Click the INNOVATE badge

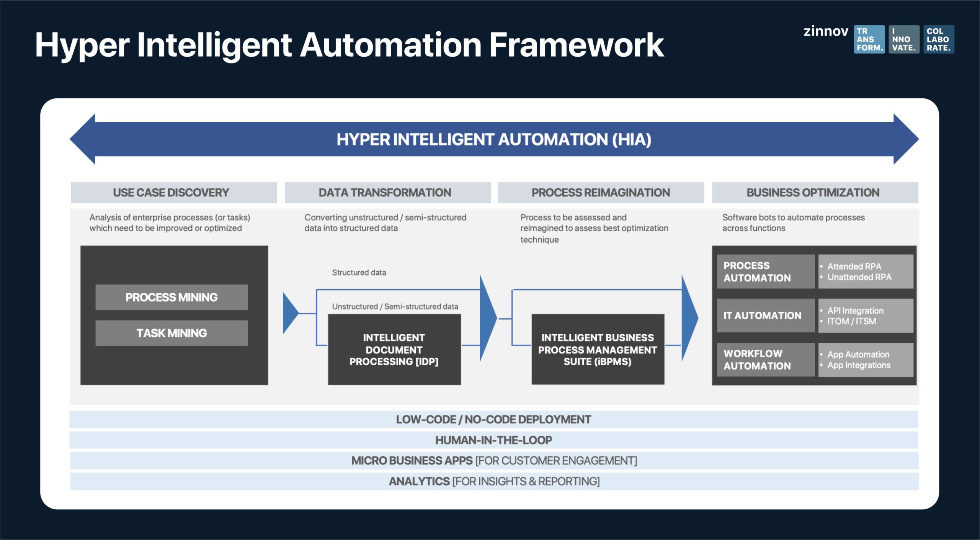pos(904,39)
